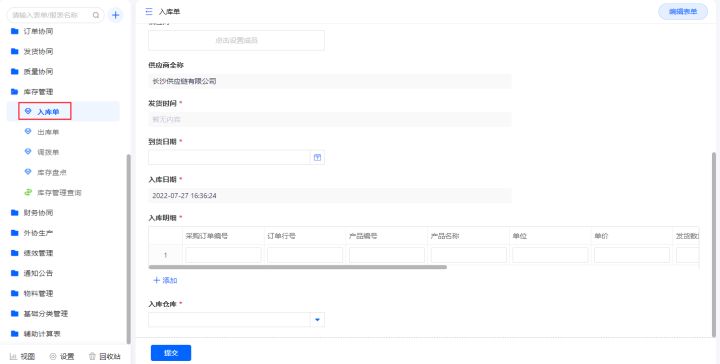Open calendar picker for 到货日期

coord(317,157)
